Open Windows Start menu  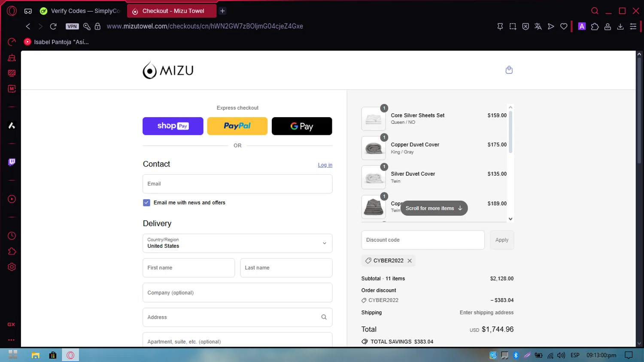(x=13, y=355)
